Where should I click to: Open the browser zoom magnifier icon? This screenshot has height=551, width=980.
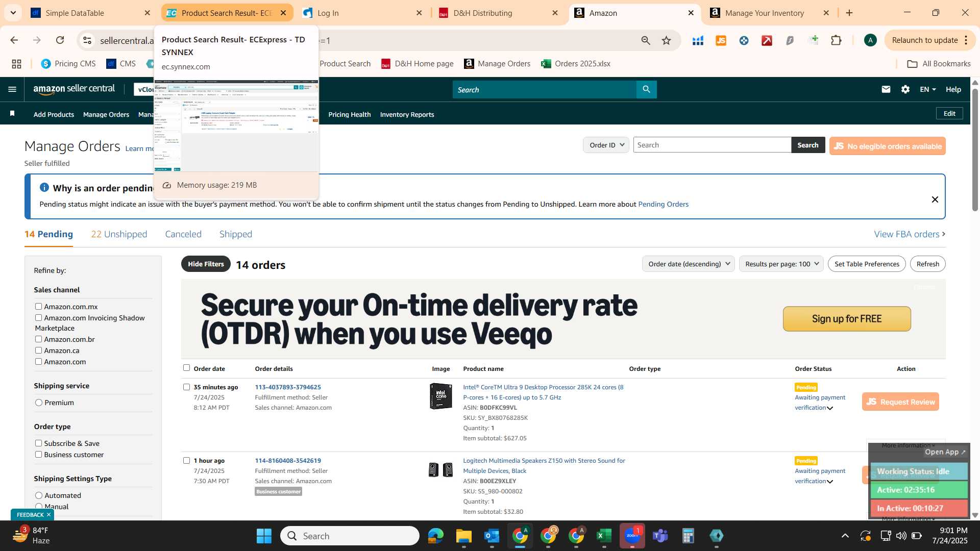point(646,40)
